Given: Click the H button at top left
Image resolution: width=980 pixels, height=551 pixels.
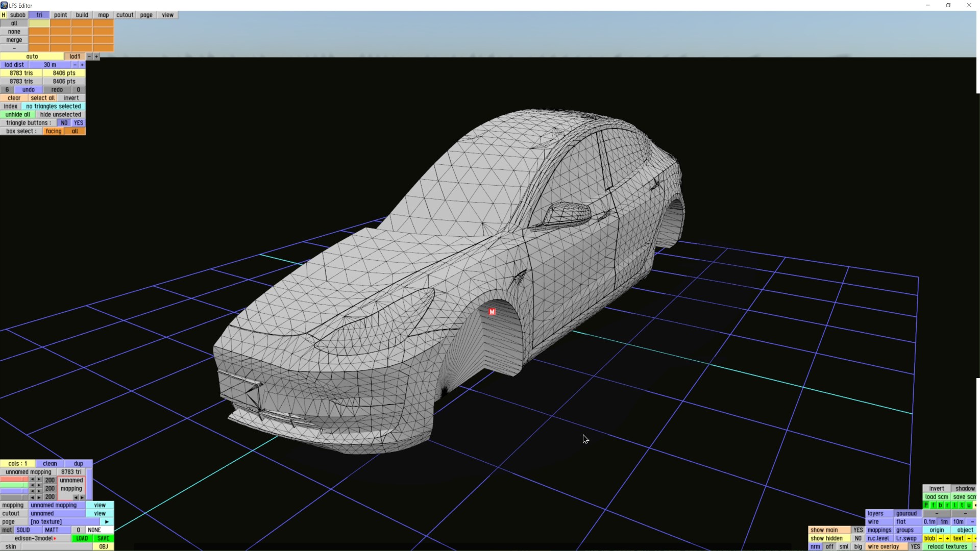Looking at the screenshot, I should coord(4,15).
